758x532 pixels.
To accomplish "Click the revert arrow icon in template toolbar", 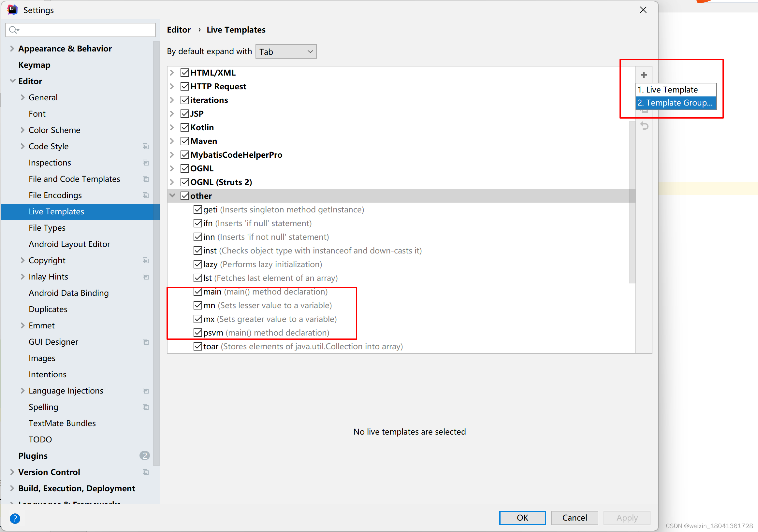I will coord(644,126).
